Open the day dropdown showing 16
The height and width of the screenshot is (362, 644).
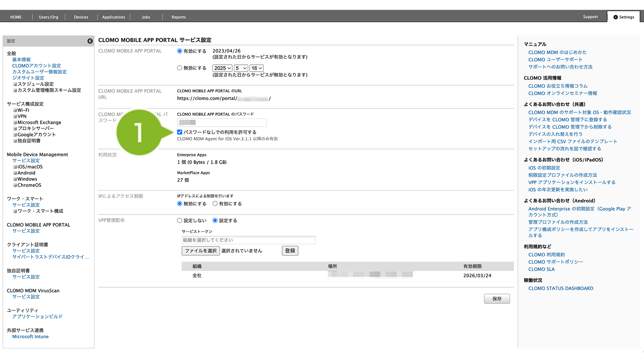click(x=257, y=68)
